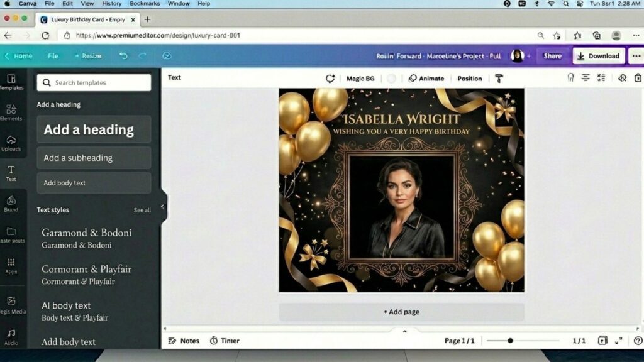The width and height of the screenshot is (644, 362).
Task: Expand the pages drawer chevron above bottom bar
Action: (404, 331)
